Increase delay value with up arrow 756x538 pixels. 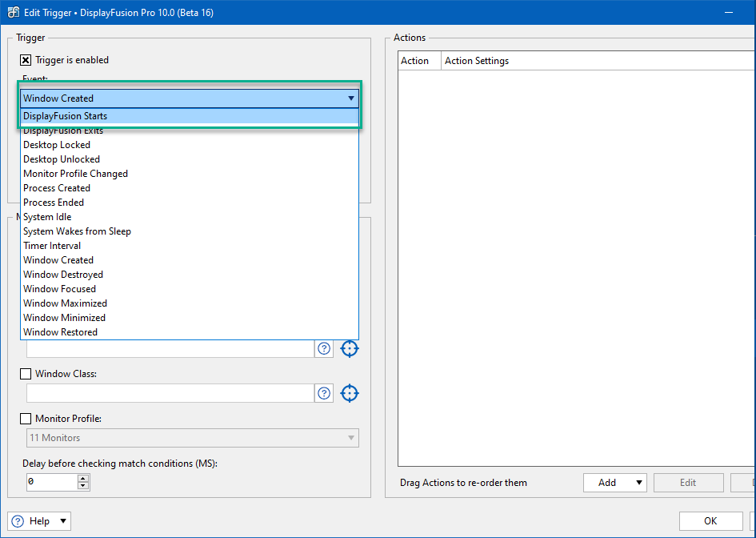pyautogui.click(x=83, y=478)
